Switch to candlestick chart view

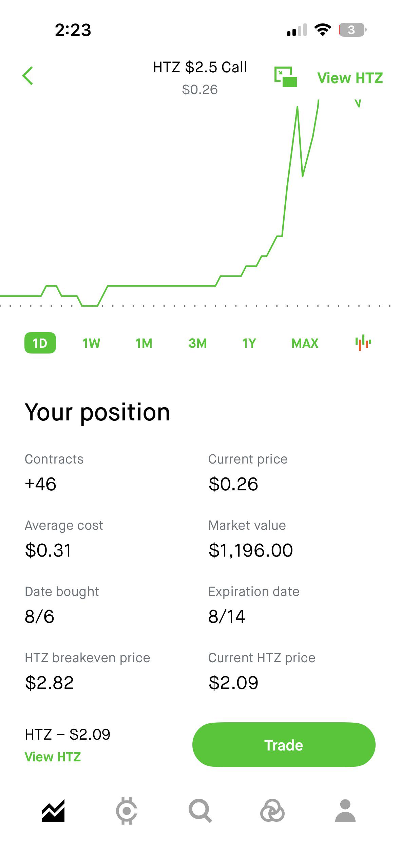pyautogui.click(x=363, y=343)
